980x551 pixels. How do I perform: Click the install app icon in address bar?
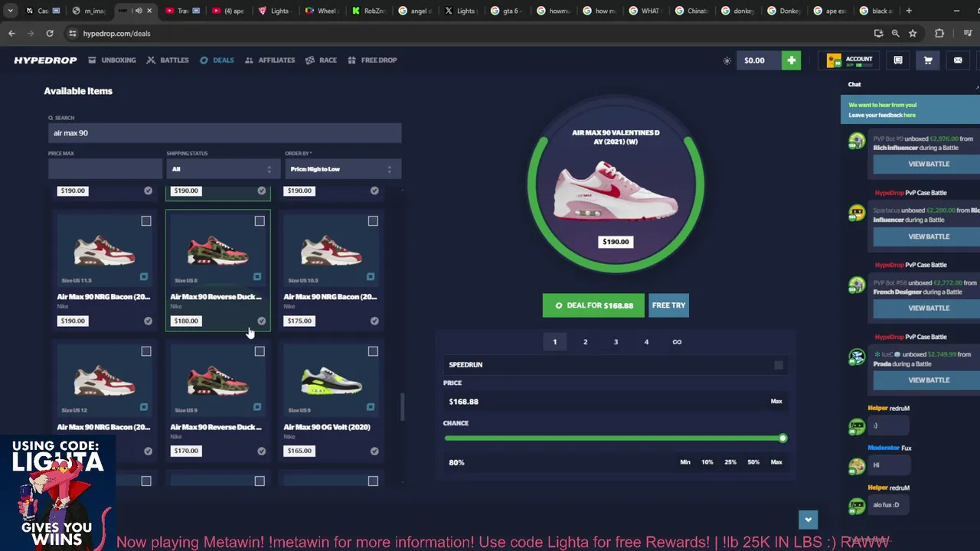coord(878,33)
